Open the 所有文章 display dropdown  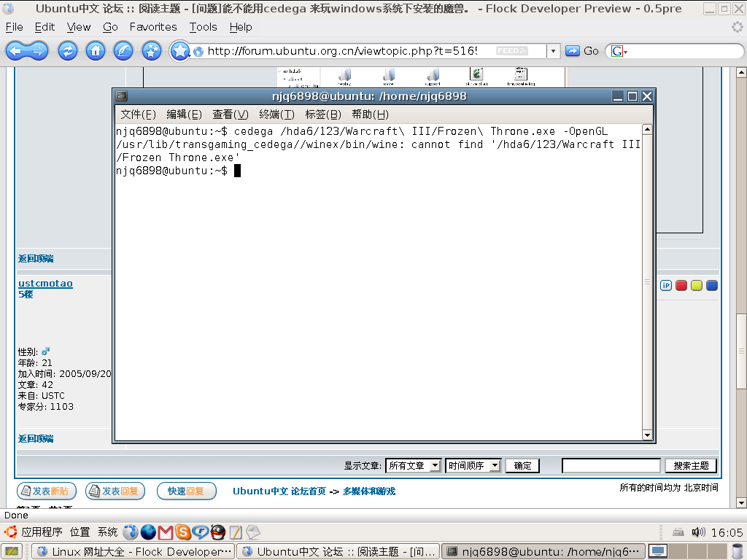click(414, 465)
